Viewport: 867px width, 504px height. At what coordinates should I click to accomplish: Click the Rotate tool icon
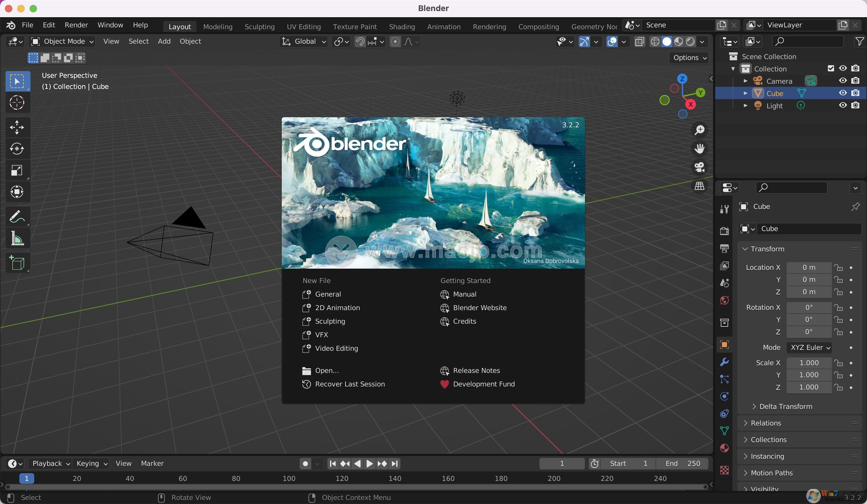coord(16,149)
